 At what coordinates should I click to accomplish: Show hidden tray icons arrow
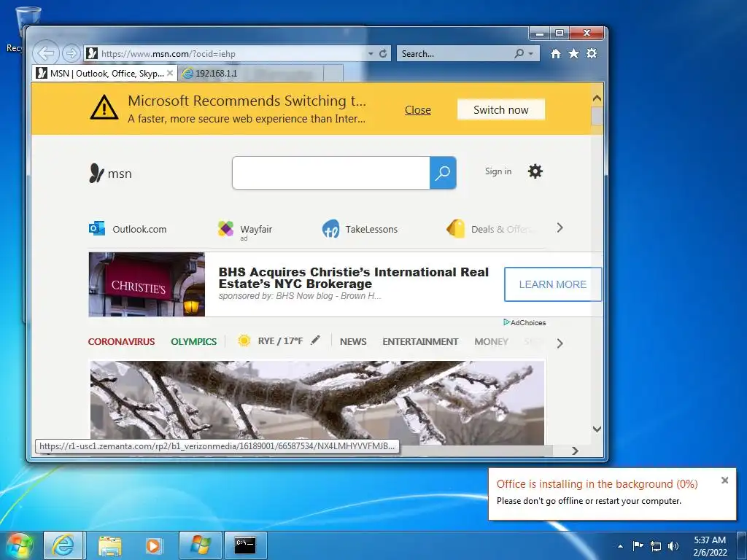pyautogui.click(x=620, y=546)
